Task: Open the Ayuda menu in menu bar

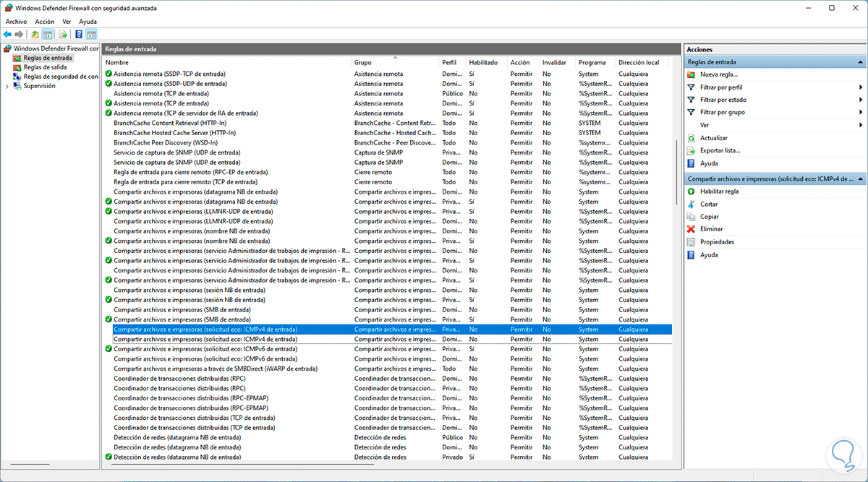Action: click(88, 22)
